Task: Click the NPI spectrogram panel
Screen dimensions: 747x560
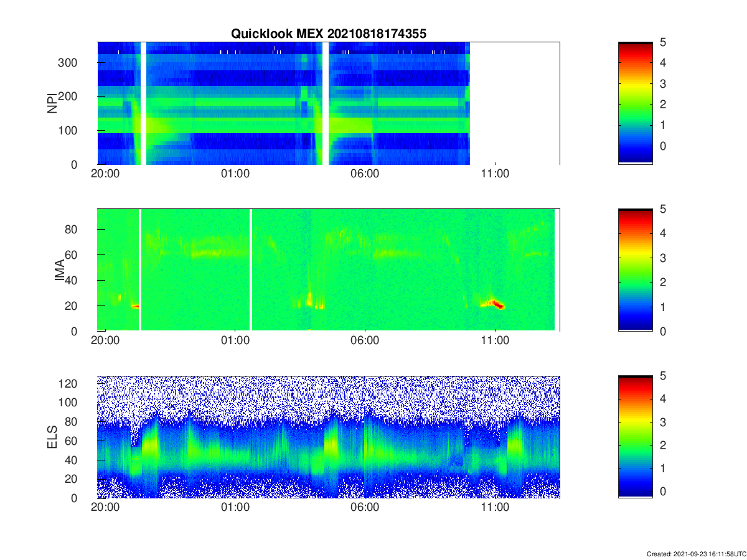Action: point(329,103)
